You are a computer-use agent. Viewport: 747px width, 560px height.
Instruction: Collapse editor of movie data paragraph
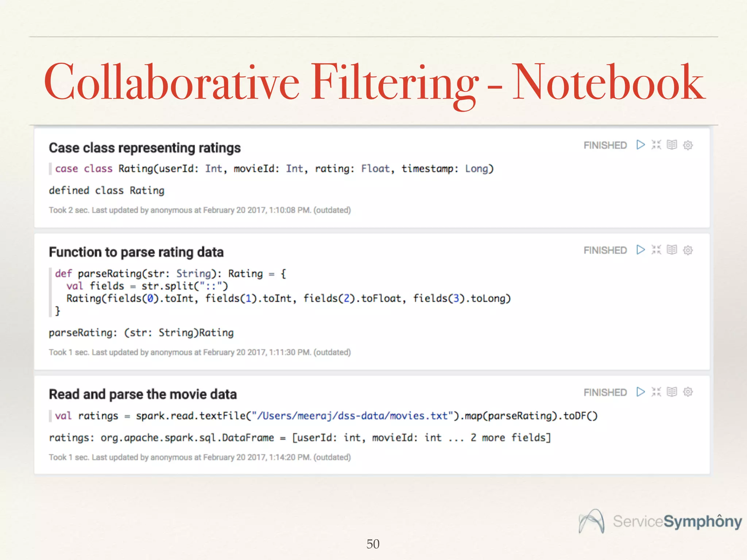(x=656, y=392)
